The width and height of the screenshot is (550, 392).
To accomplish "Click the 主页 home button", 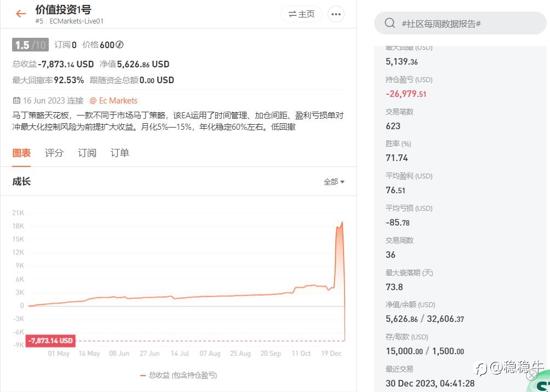I will pos(301,14).
